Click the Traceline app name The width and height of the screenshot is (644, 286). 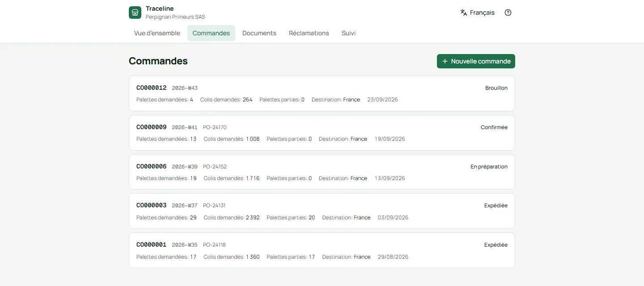pos(160,8)
